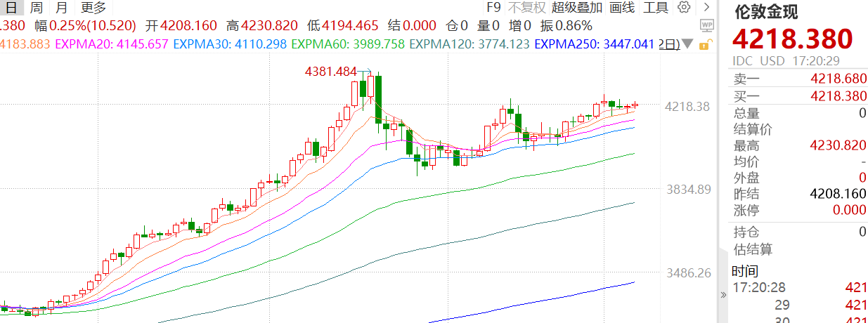The width and height of the screenshot is (868, 323).
Task: Click the 幅 0.25%(10.520) change value
Action: (x=85, y=26)
